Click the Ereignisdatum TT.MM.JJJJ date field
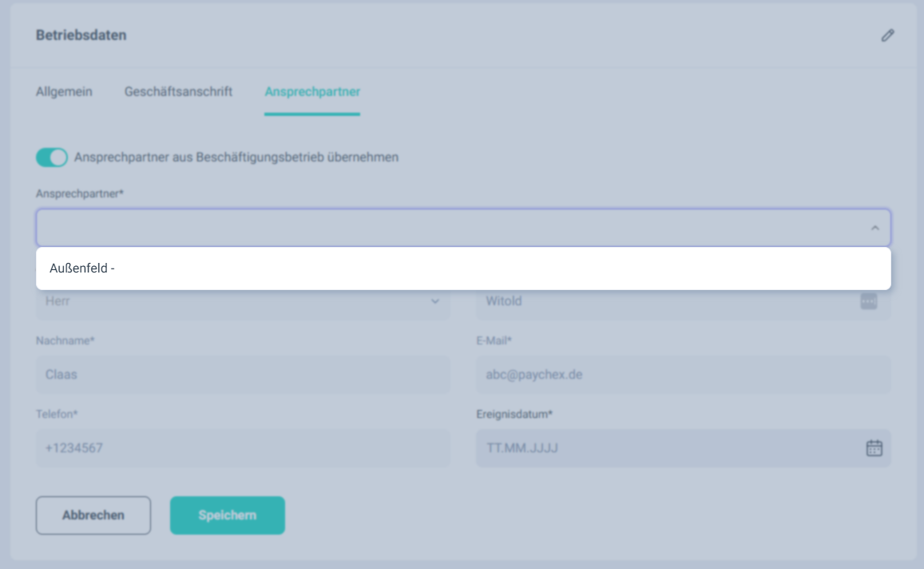 (x=663, y=448)
